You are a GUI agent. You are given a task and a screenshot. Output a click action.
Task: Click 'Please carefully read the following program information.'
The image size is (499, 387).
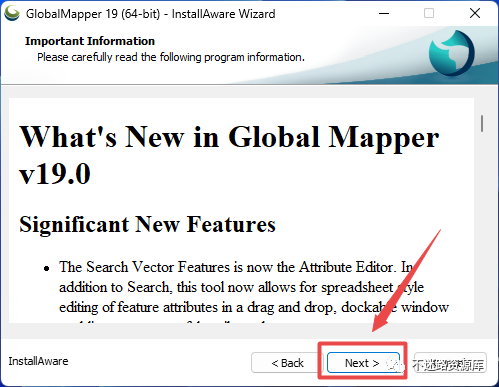point(171,57)
